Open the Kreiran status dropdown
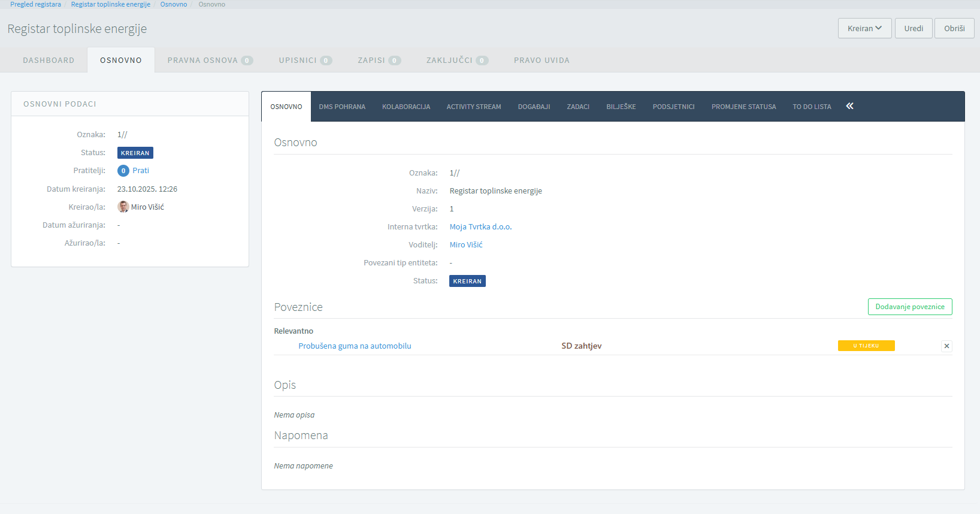This screenshot has width=980, height=514. tap(864, 28)
